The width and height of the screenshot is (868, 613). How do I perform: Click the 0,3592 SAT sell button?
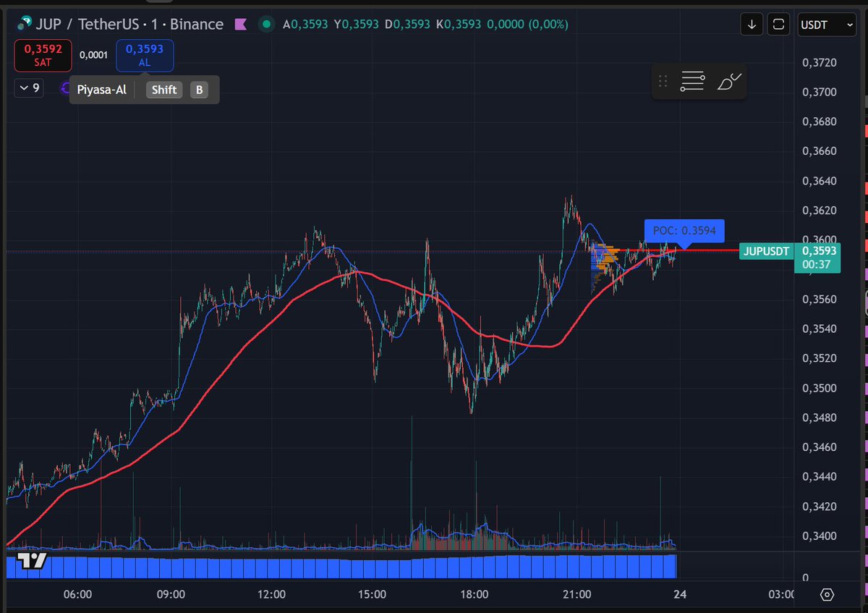[43, 56]
